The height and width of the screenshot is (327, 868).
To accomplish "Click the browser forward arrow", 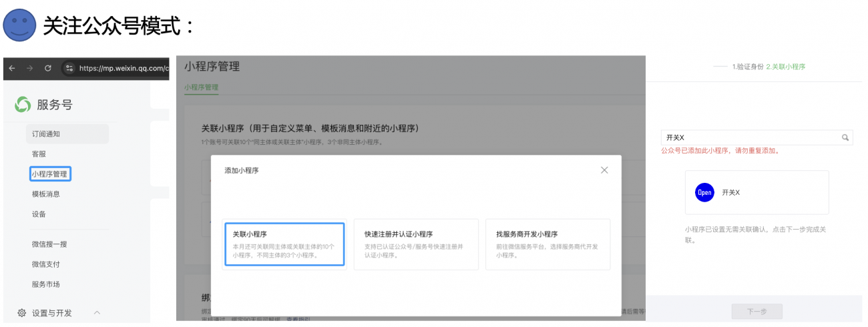I will [x=29, y=68].
